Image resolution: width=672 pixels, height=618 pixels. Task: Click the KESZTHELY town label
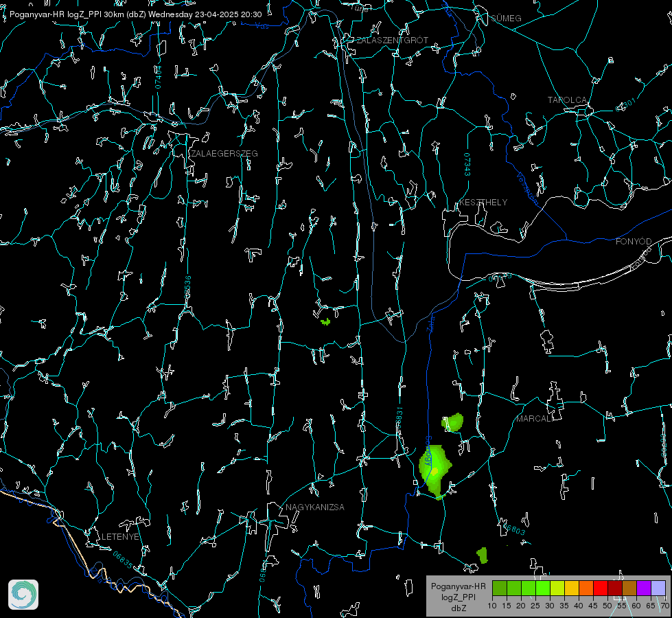[x=483, y=202]
